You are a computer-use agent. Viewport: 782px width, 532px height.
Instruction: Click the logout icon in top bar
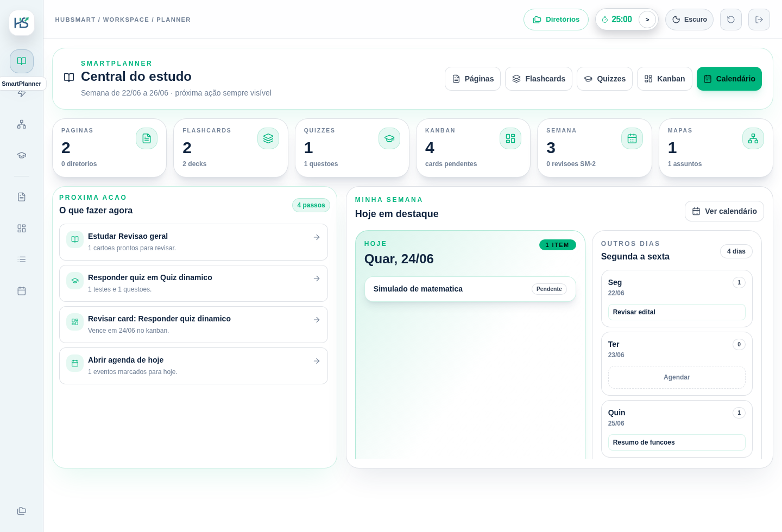759,20
